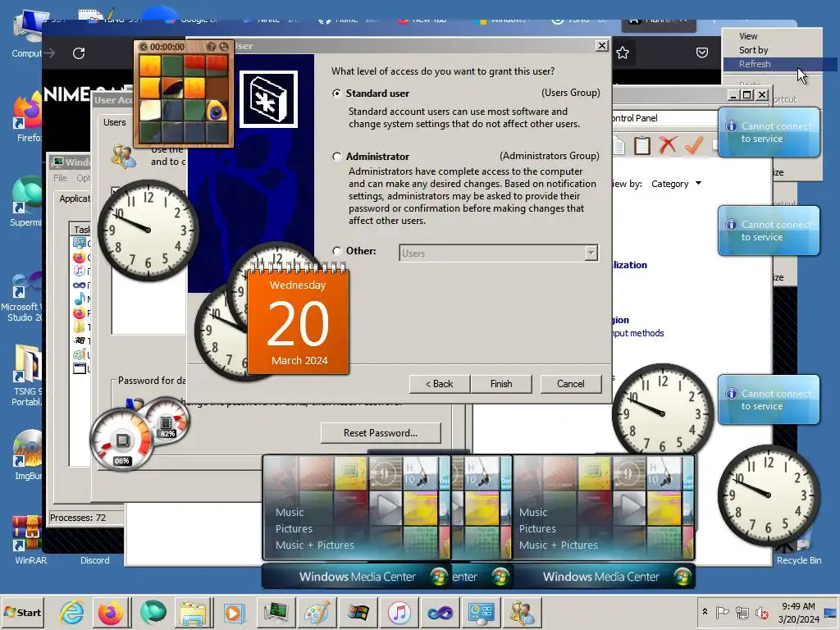Image resolution: width=840 pixels, height=630 pixels.
Task: Select the Standard user radio button
Action: (336, 94)
